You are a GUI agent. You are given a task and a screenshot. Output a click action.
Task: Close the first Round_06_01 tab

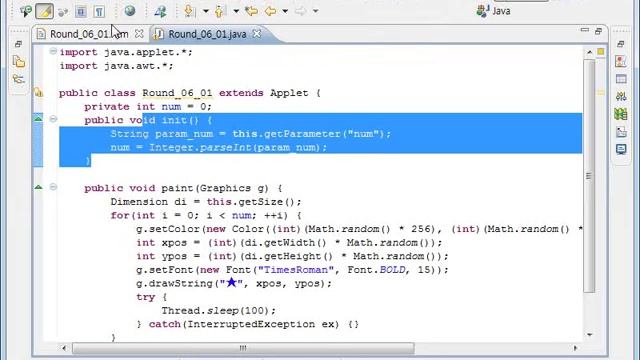click(x=139, y=34)
